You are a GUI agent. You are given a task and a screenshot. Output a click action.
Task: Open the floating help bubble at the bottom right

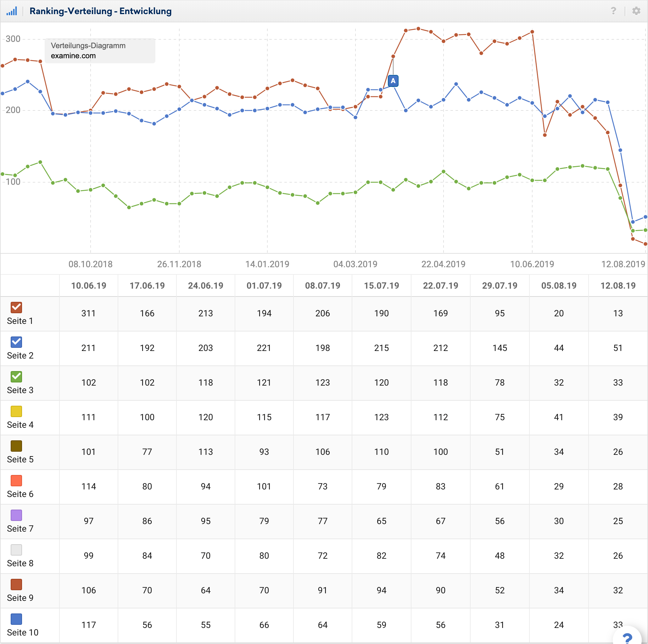[x=627, y=637]
